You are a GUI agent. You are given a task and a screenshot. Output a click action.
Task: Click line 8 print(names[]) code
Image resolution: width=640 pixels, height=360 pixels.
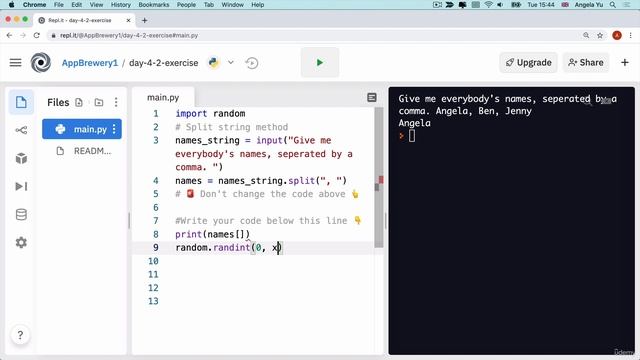pos(212,234)
